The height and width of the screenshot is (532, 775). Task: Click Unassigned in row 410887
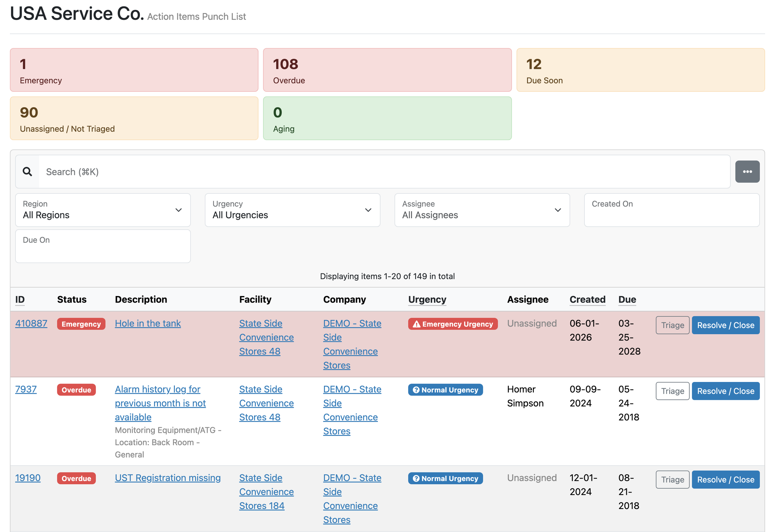(532, 323)
